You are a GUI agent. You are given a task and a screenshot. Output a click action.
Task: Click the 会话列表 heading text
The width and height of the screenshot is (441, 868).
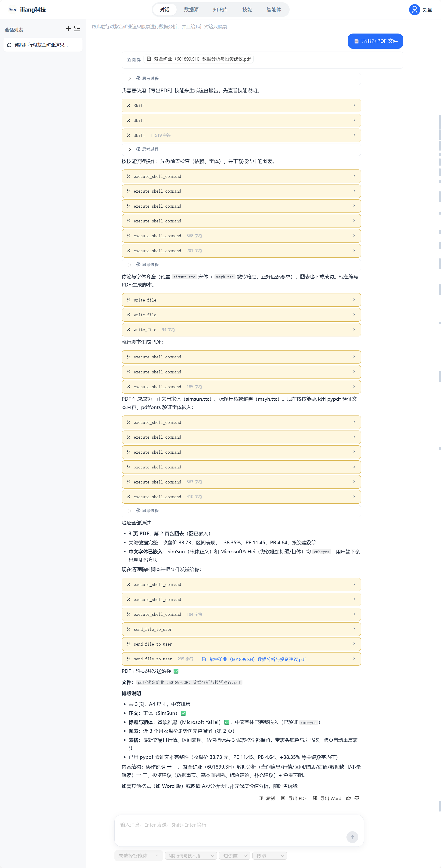(x=14, y=30)
